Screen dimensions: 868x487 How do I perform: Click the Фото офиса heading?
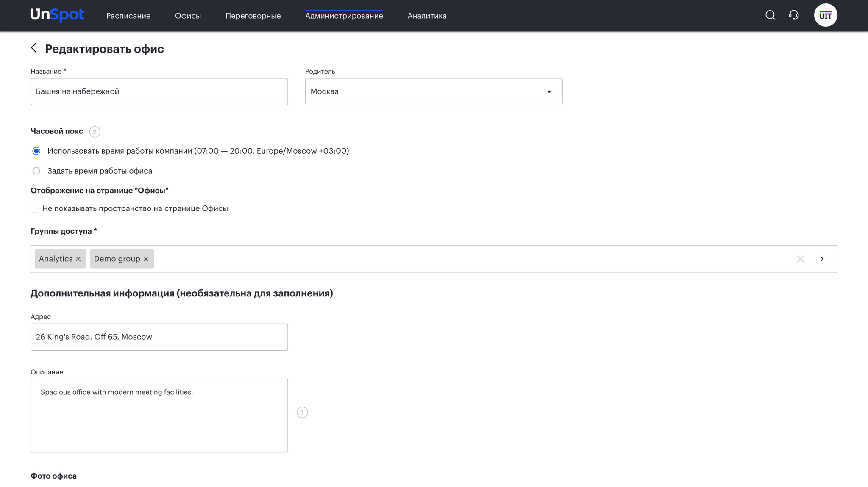point(53,476)
